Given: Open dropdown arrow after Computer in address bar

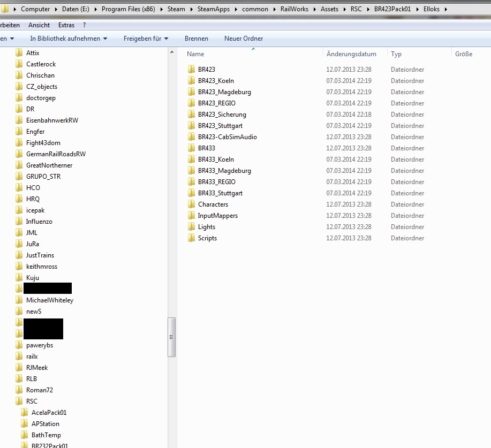Looking at the screenshot, I should [x=56, y=9].
